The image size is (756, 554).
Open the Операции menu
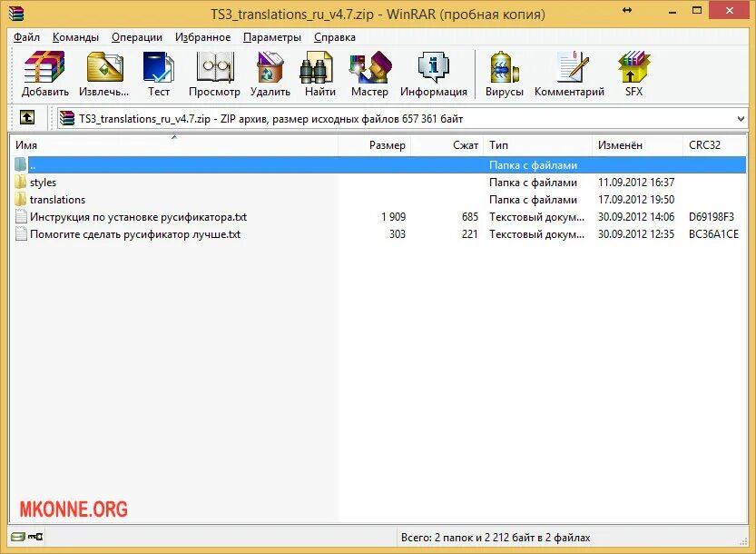[x=137, y=37]
